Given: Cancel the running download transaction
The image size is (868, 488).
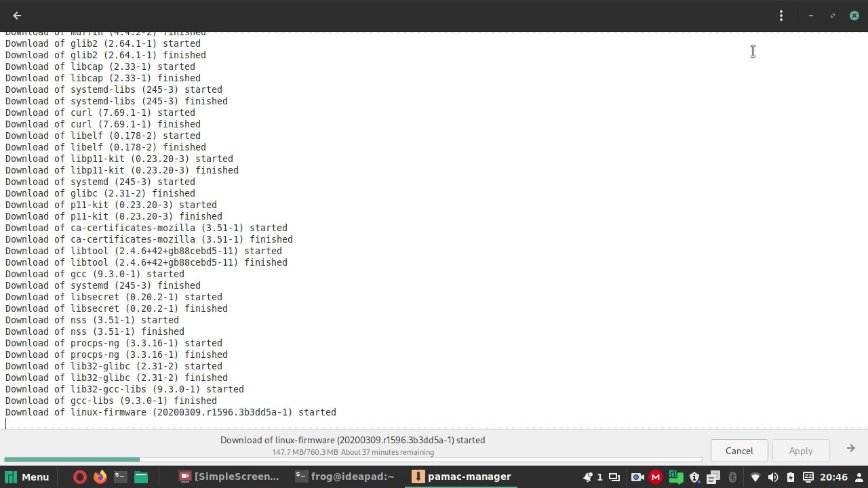Looking at the screenshot, I should [x=739, y=451].
